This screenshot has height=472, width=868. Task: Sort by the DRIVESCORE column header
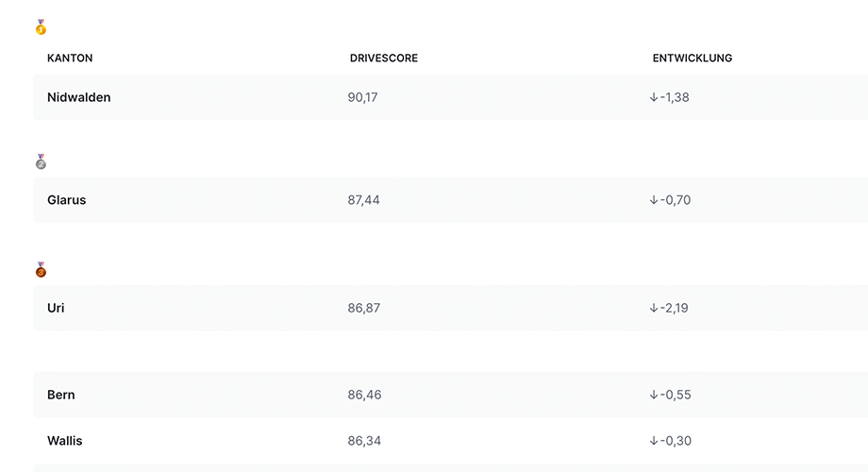coord(384,59)
